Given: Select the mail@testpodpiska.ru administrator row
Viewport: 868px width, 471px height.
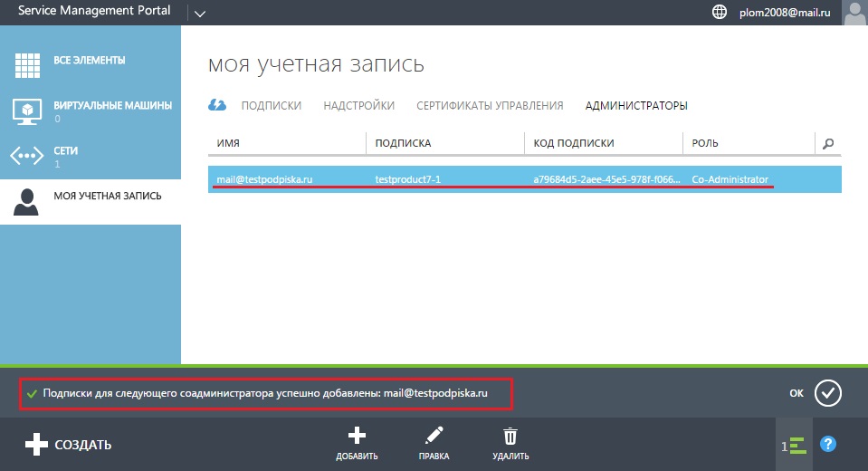Looking at the screenshot, I should click(x=524, y=179).
